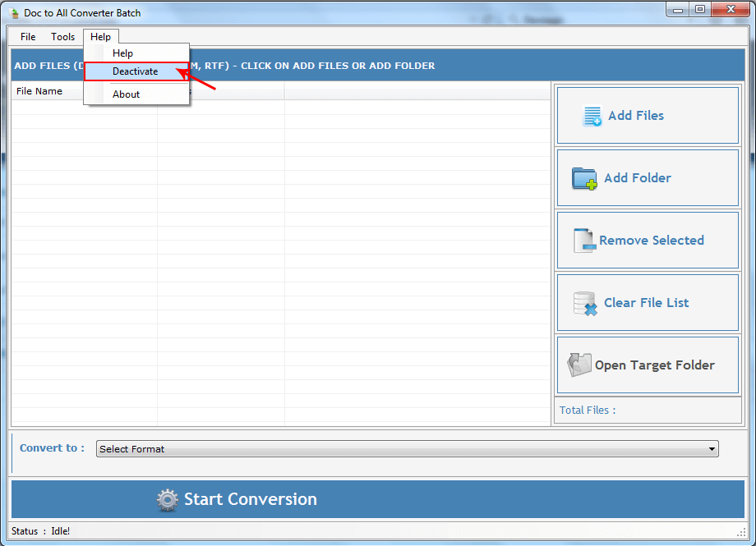Click the Remove Selected page icon
Viewport: 756px width, 546px height.
(x=584, y=241)
